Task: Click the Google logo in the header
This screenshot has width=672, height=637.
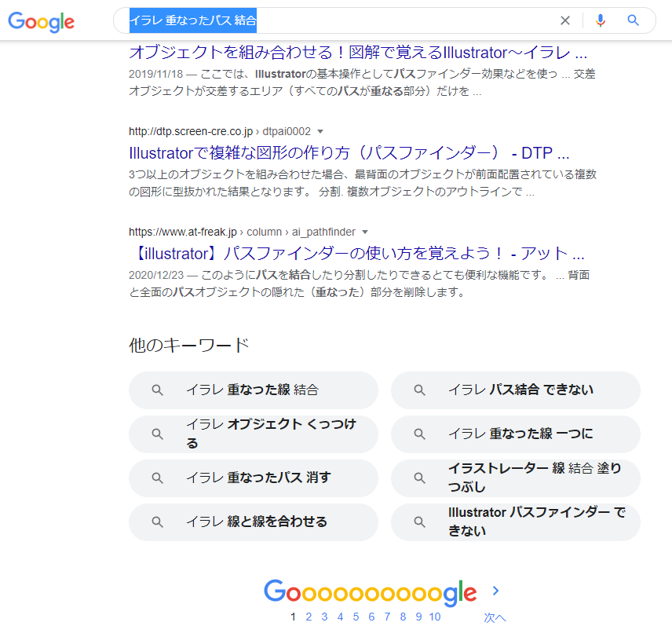Action: pos(41,21)
